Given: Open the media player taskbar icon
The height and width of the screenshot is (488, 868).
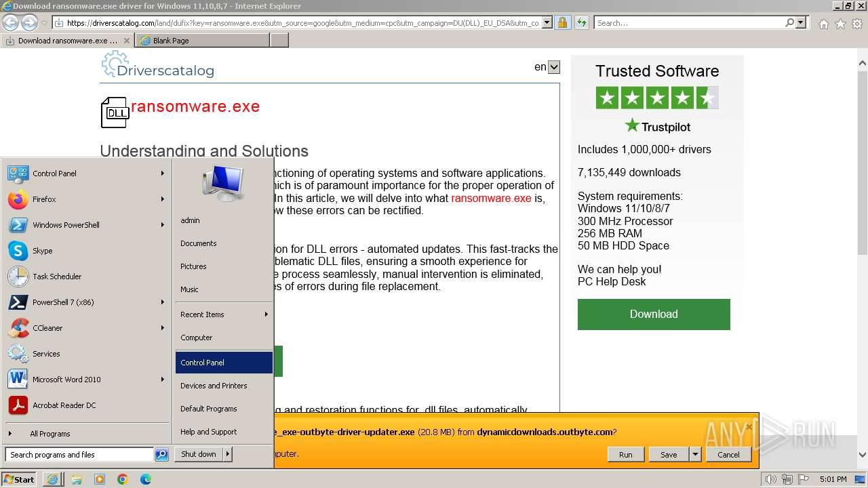Looking at the screenshot, I should point(100,479).
